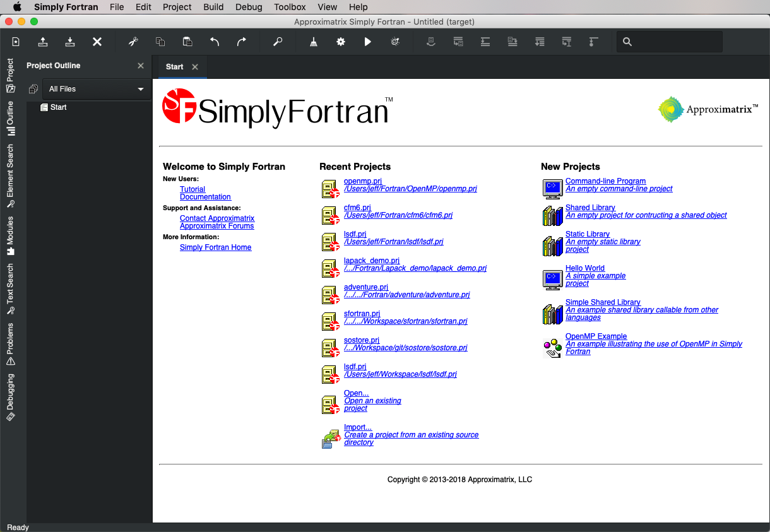Image resolution: width=770 pixels, height=532 pixels.
Task: Click the first greyed debugger step icon
Action: pos(431,42)
